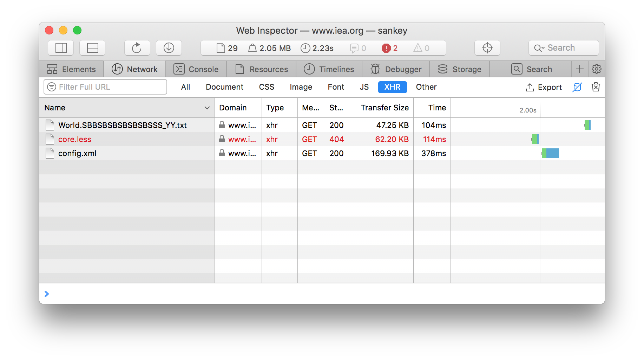644x360 pixels.
Task: Clear network items with trash icon
Action: pos(596,87)
